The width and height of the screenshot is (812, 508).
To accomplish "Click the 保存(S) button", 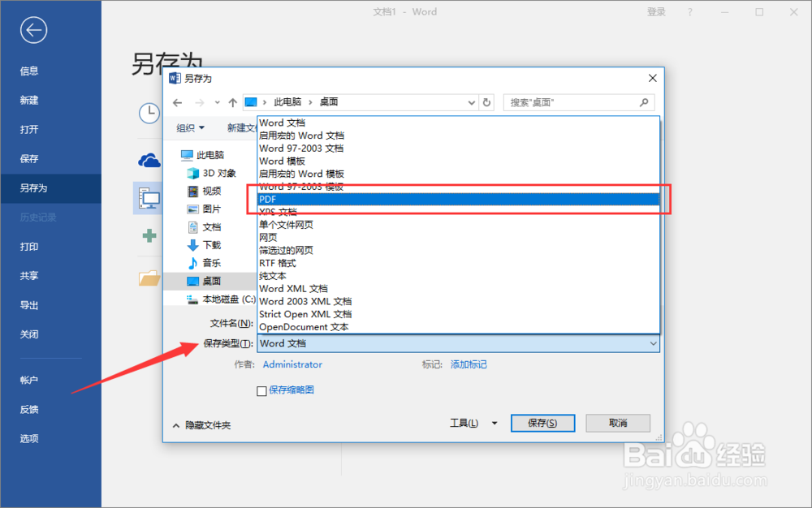I will point(542,423).
